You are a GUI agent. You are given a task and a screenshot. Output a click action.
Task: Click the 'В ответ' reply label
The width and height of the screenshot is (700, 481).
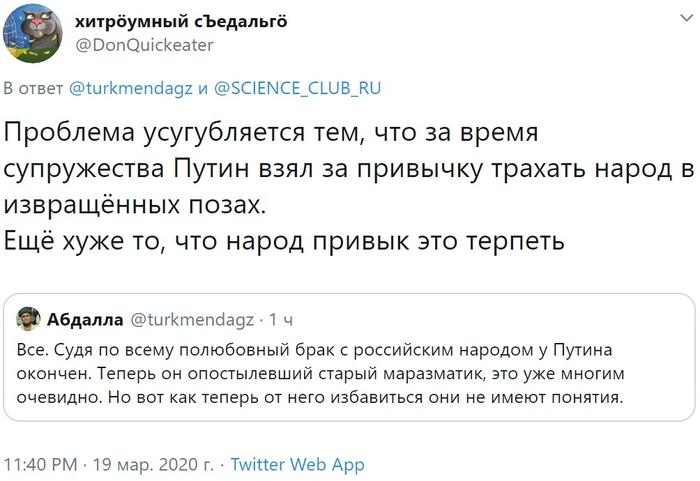[x=34, y=88]
